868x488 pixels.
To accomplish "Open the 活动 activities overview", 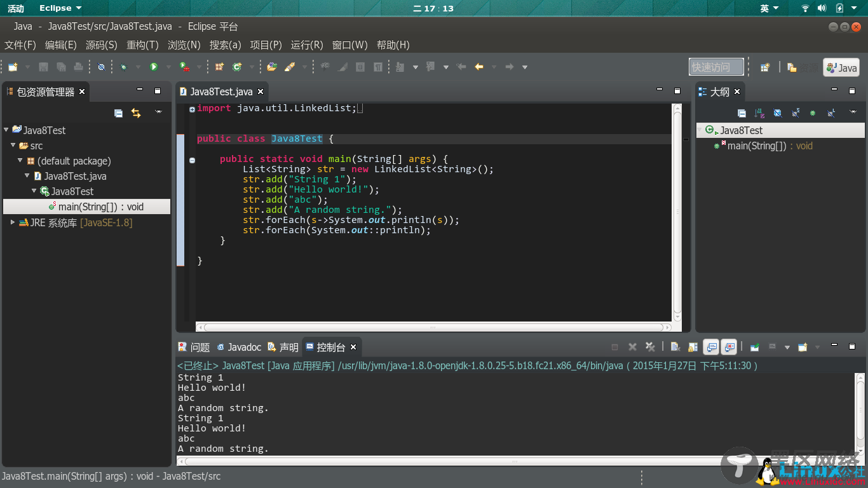I will tap(16, 8).
